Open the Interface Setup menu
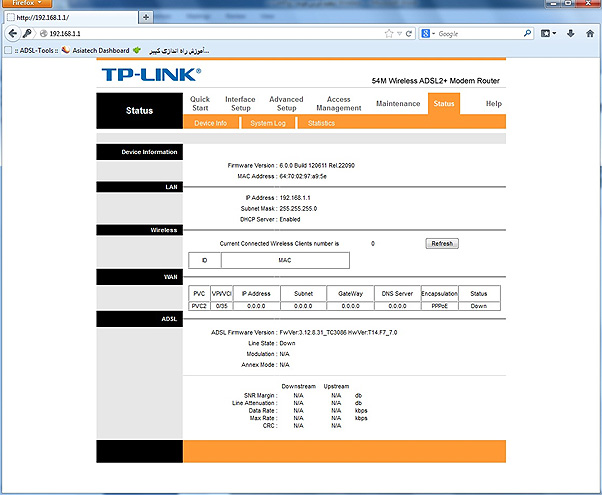602x495 pixels. 240,104
